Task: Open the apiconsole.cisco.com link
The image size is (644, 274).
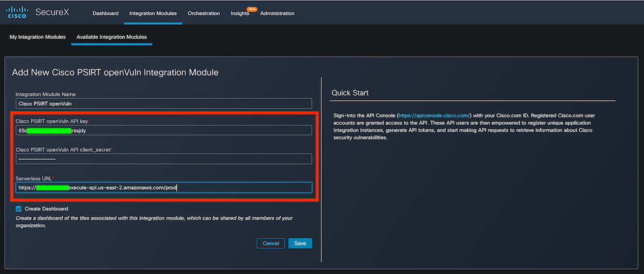Action: pyautogui.click(x=434, y=115)
